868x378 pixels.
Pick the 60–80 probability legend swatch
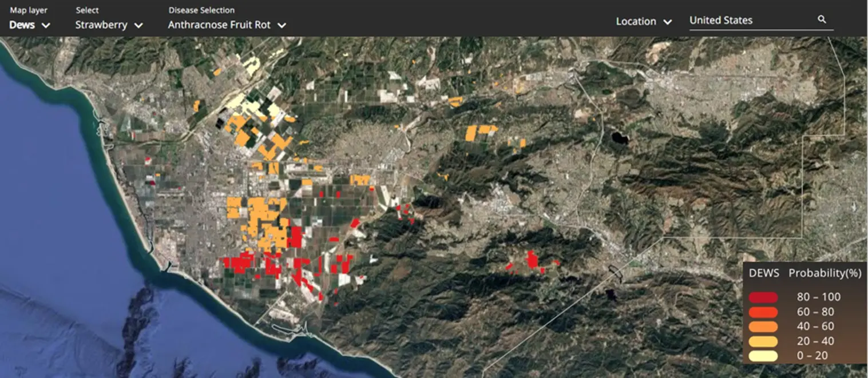tap(763, 312)
